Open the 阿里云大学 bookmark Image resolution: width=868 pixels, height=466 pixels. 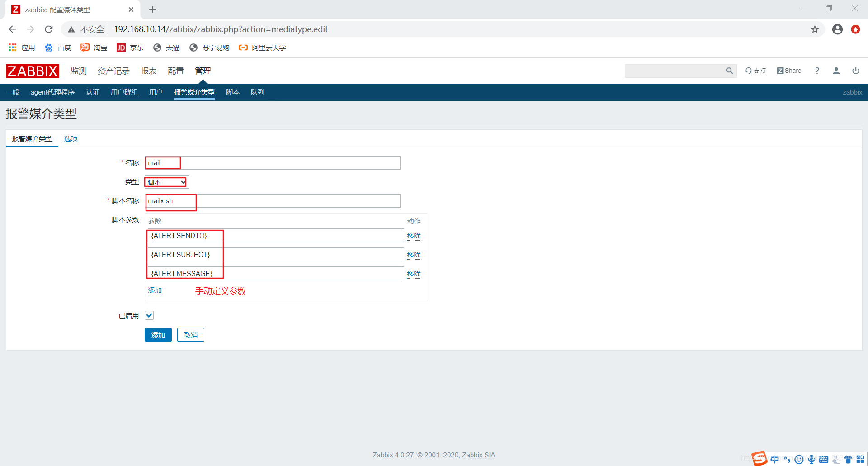click(262, 48)
